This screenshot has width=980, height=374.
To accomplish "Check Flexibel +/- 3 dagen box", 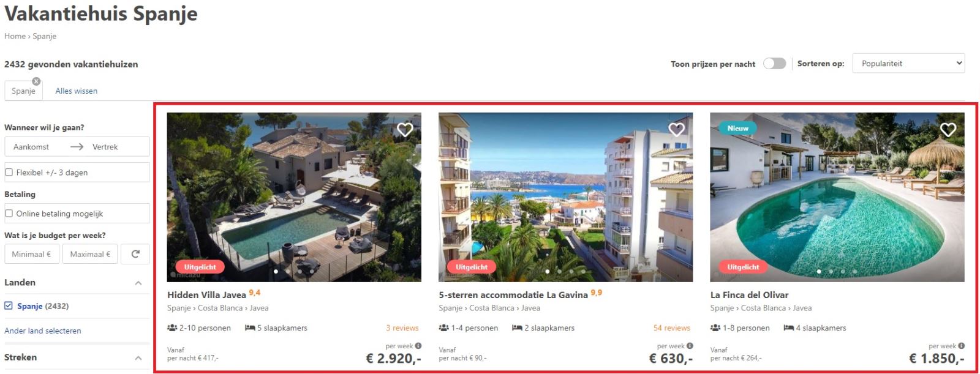I will tap(9, 173).
